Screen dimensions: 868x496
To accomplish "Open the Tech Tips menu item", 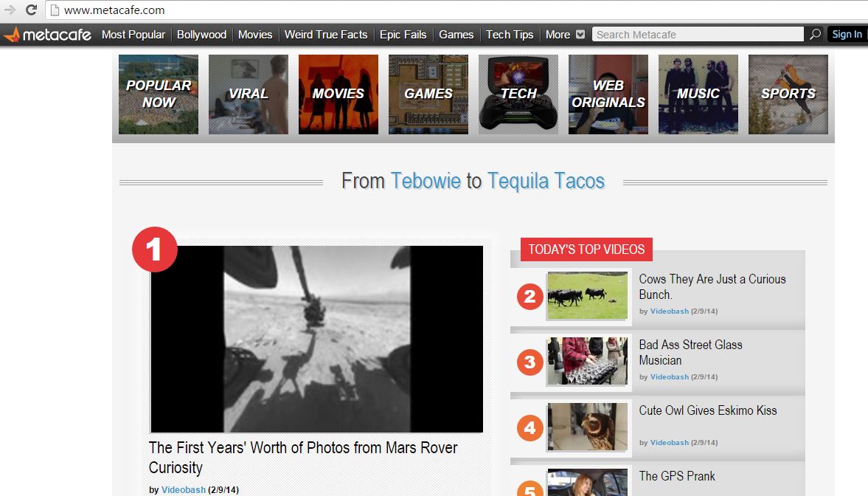I will [x=510, y=35].
